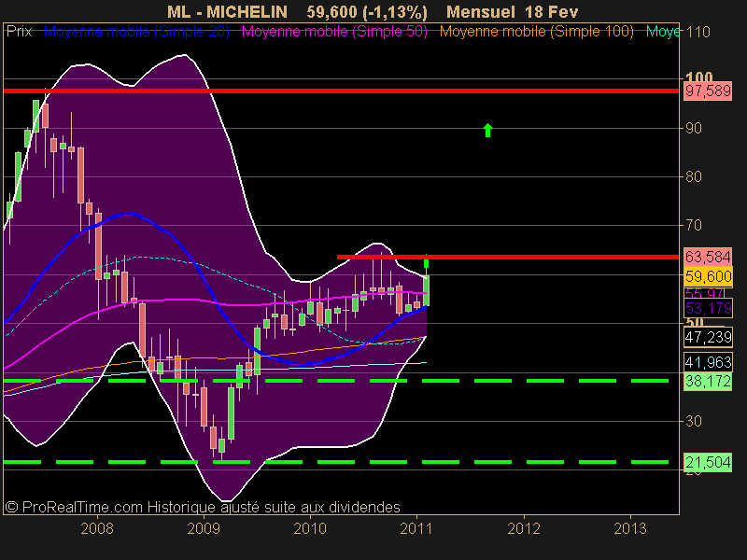The height and width of the screenshot is (560, 747).
Task: Click the 55,97 magenta moving average label
Action: (x=704, y=293)
